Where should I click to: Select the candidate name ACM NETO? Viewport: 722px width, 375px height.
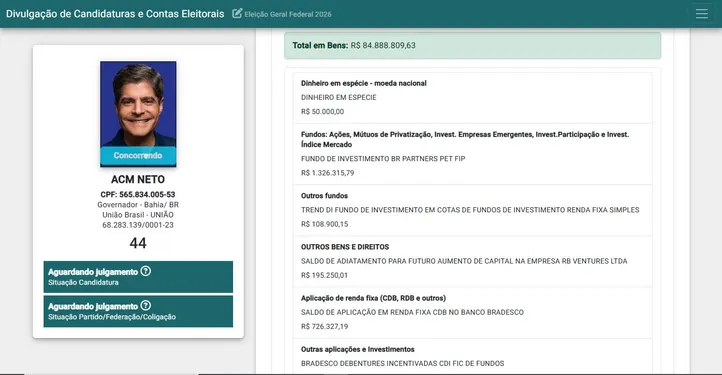138,179
